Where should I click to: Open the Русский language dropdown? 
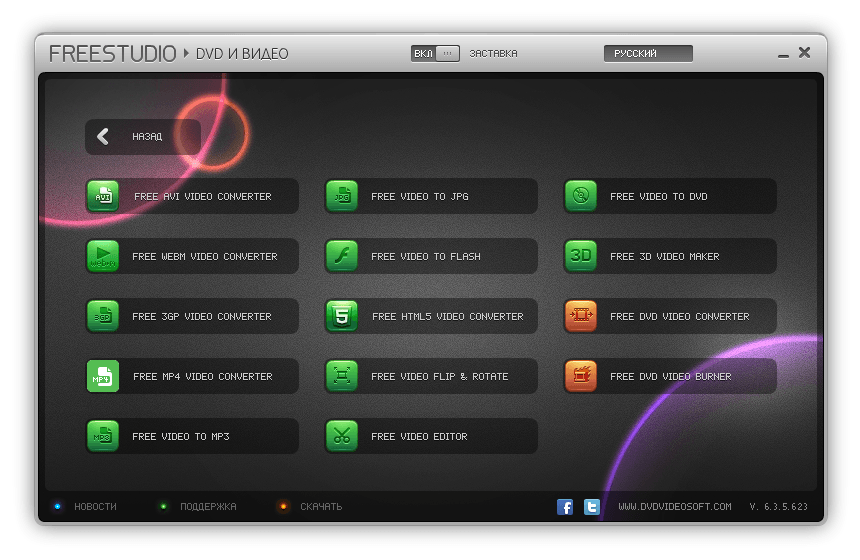(x=648, y=54)
